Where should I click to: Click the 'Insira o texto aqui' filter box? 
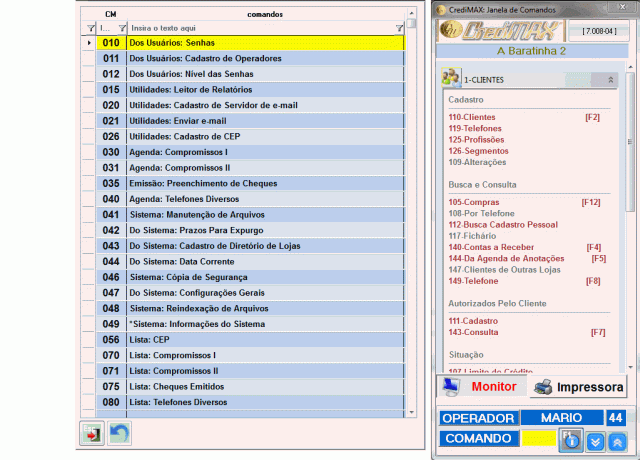260,28
